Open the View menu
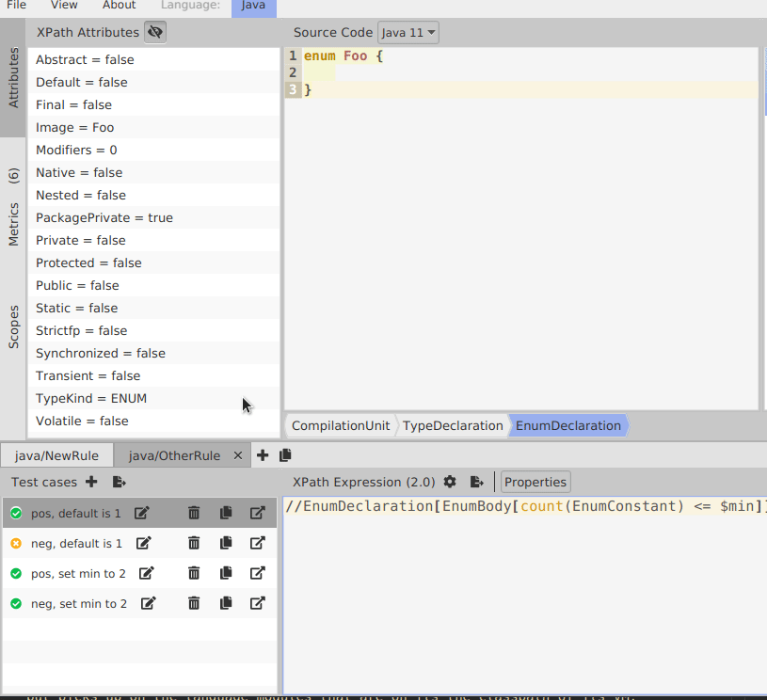767x700 pixels. pyautogui.click(x=64, y=6)
